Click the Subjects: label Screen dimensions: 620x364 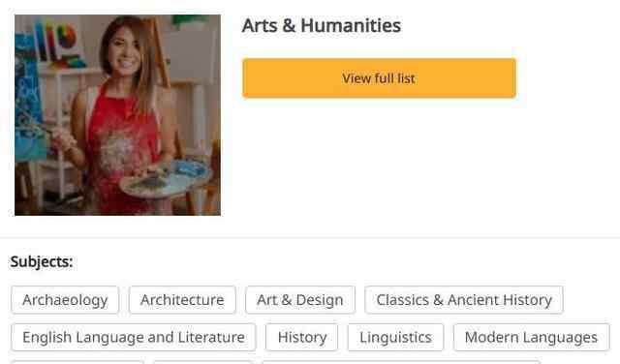click(x=42, y=261)
